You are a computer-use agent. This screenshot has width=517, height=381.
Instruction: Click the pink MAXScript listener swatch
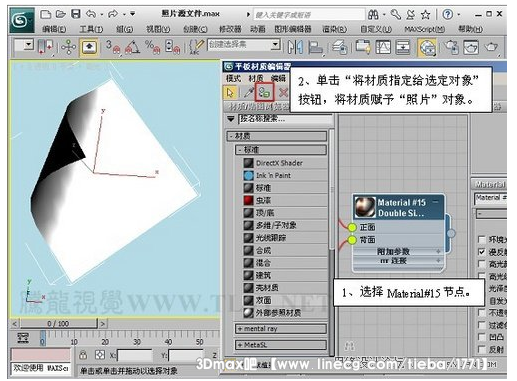click(x=41, y=355)
